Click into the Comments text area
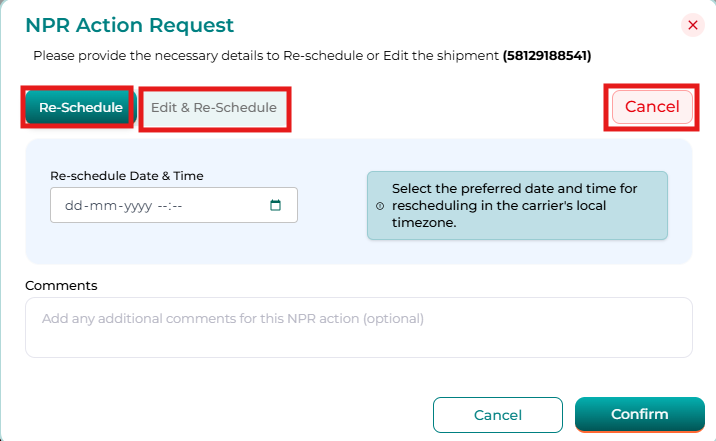This screenshot has height=441, width=716. (358, 327)
